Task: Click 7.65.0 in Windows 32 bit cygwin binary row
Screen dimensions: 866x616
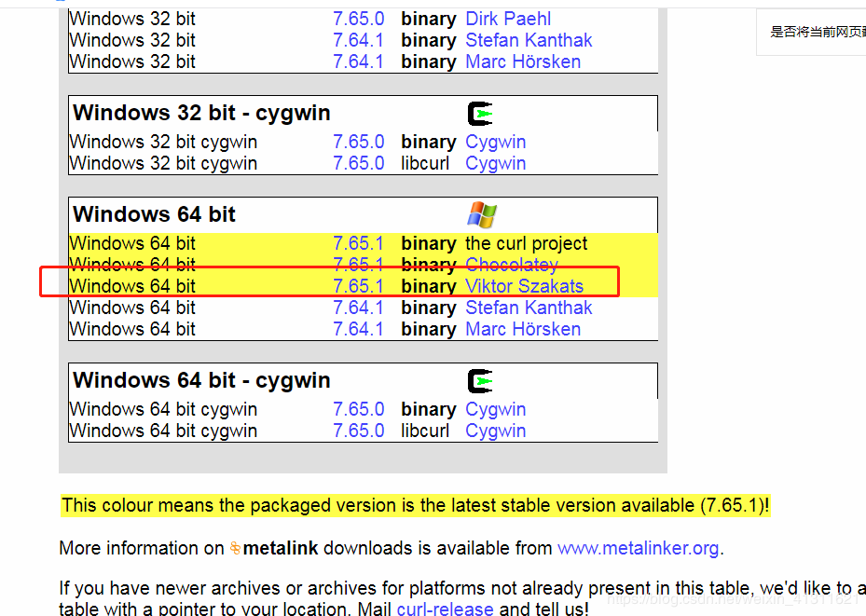Action: [x=359, y=142]
